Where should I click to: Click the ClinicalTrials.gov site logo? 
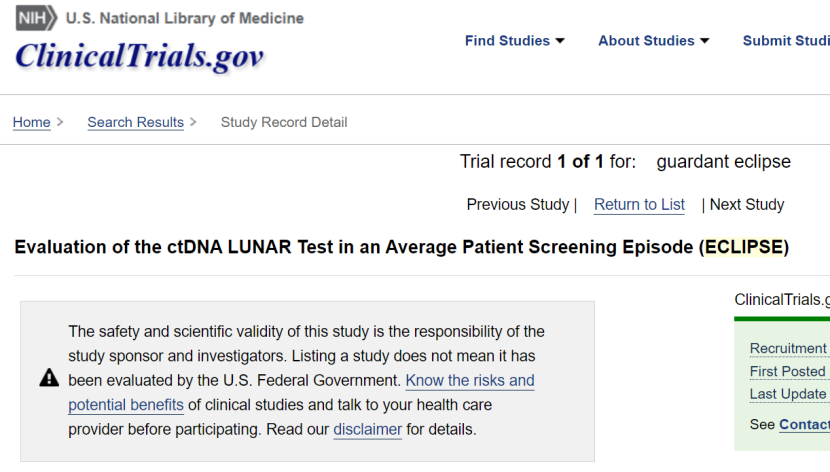click(x=139, y=57)
